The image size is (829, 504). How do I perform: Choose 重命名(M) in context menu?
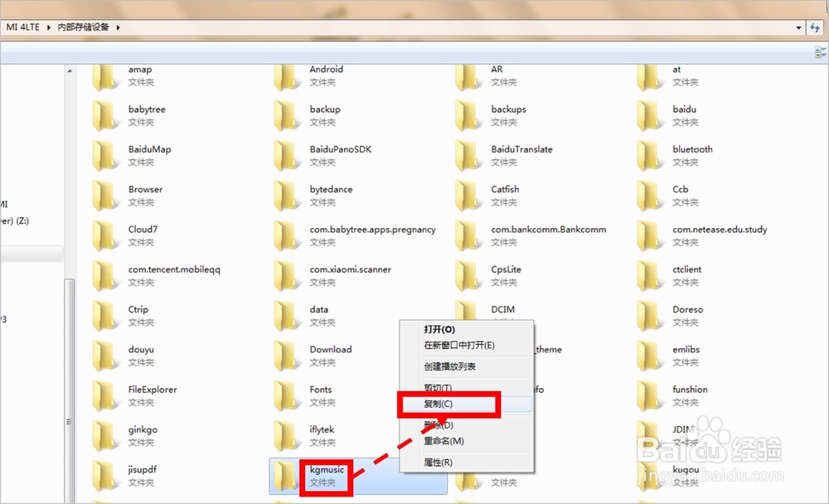[x=466, y=441]
